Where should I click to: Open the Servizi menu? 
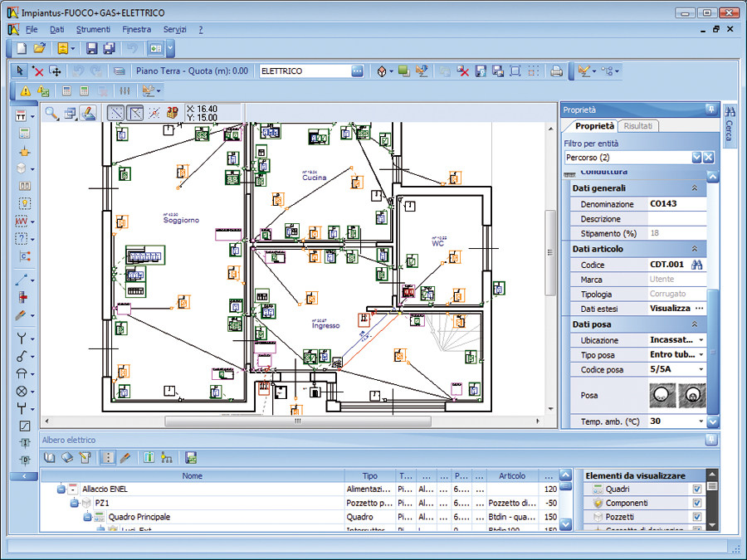tap(175, 30)
